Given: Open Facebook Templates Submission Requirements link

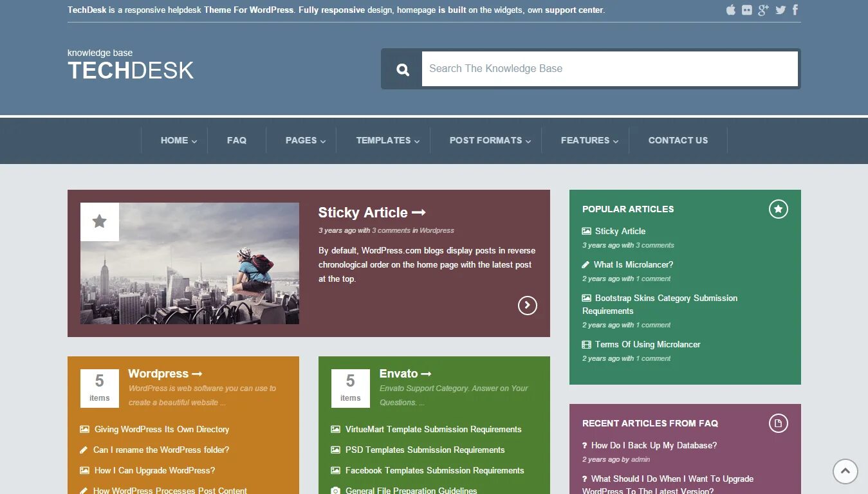Looking at the screenshot, I should click(434, 470).
